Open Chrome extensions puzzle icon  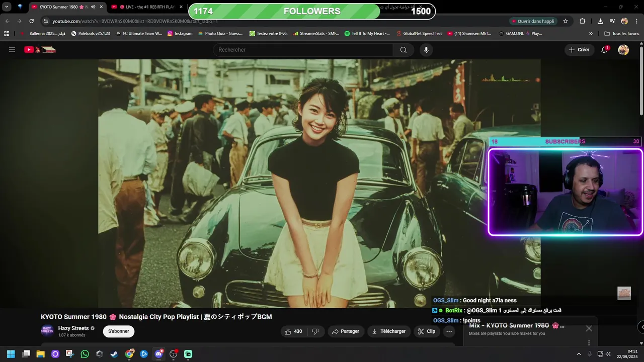(x=583, y=21)
